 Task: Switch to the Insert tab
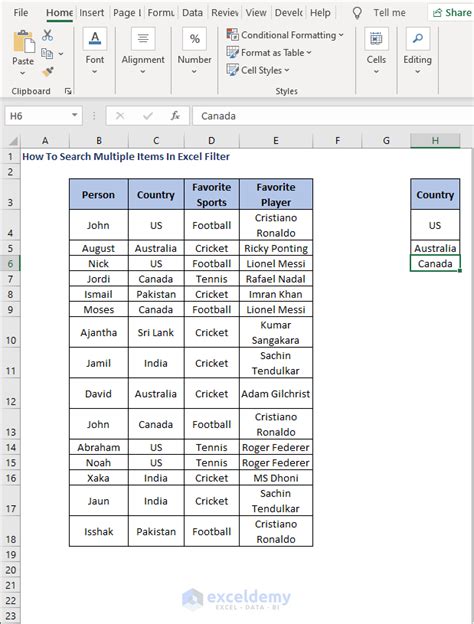pyautogui.click(x=92, y=13)
